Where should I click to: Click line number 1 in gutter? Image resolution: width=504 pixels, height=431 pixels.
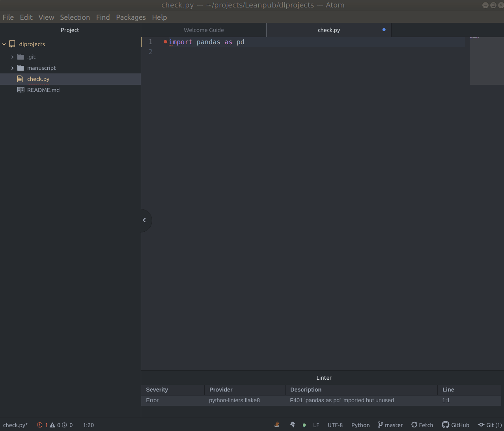[151, 42]
